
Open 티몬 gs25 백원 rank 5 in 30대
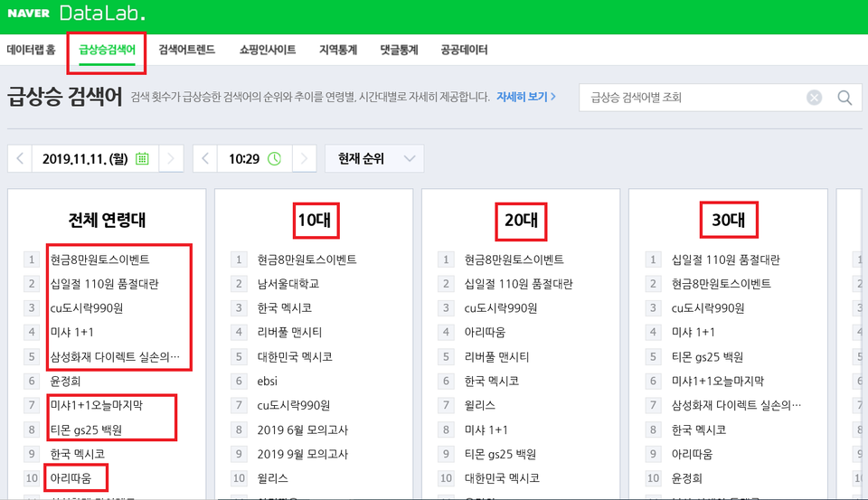707,356
